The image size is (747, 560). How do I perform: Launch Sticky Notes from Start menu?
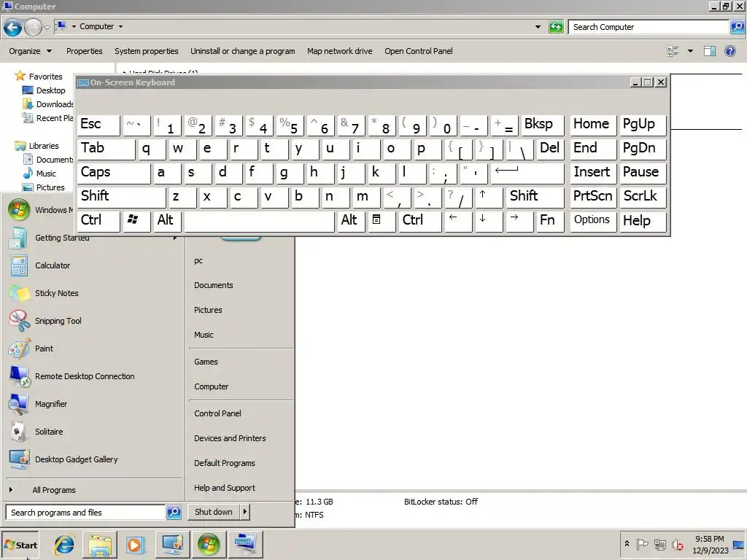[56, 293]
